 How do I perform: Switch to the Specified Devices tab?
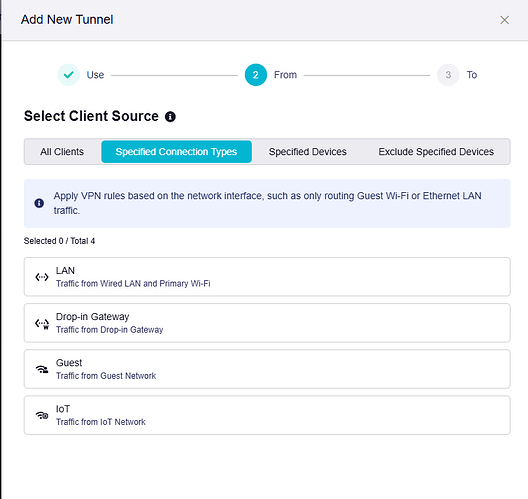tap(307, 152)
